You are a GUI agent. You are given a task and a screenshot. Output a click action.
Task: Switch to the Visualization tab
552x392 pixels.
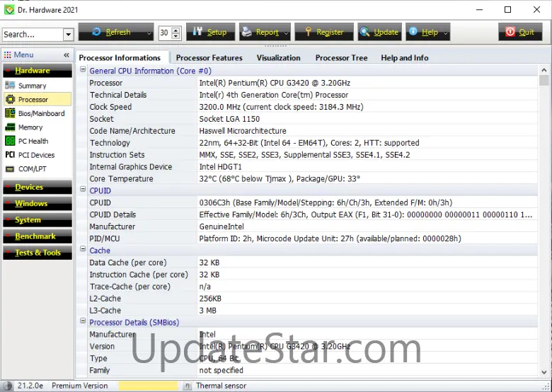point(278,58)
